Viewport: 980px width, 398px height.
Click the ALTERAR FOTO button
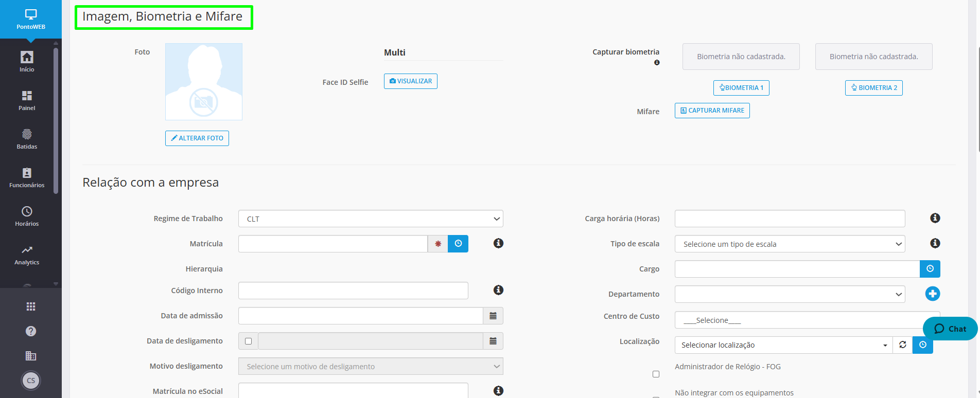[197, 138]
